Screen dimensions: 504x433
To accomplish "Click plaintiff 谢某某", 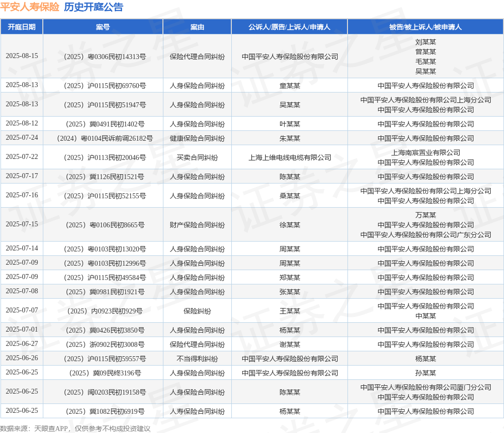I will point(289,344).
